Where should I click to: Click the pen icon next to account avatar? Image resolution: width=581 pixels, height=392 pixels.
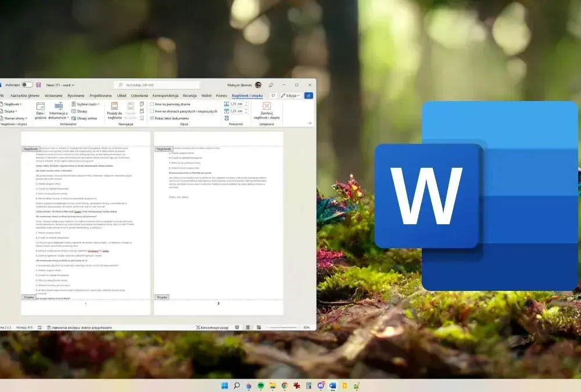click(x=271, y=85)
